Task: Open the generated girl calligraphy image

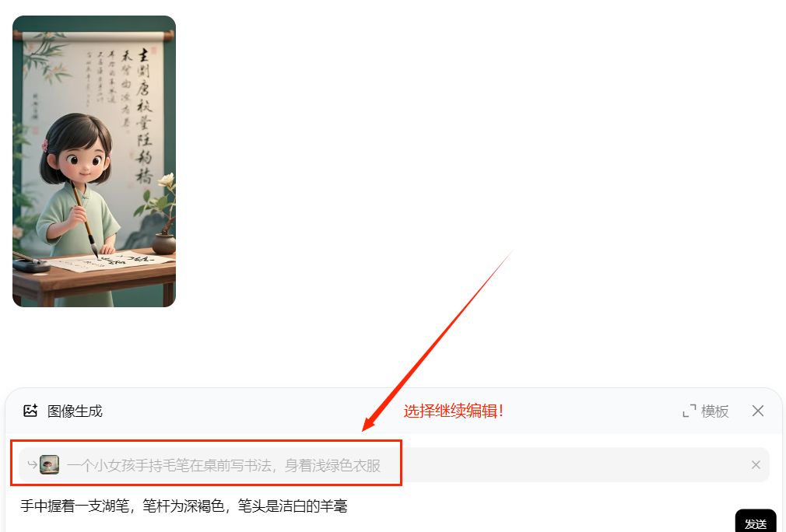Action: pyautogui.click(x=94, y=161)
